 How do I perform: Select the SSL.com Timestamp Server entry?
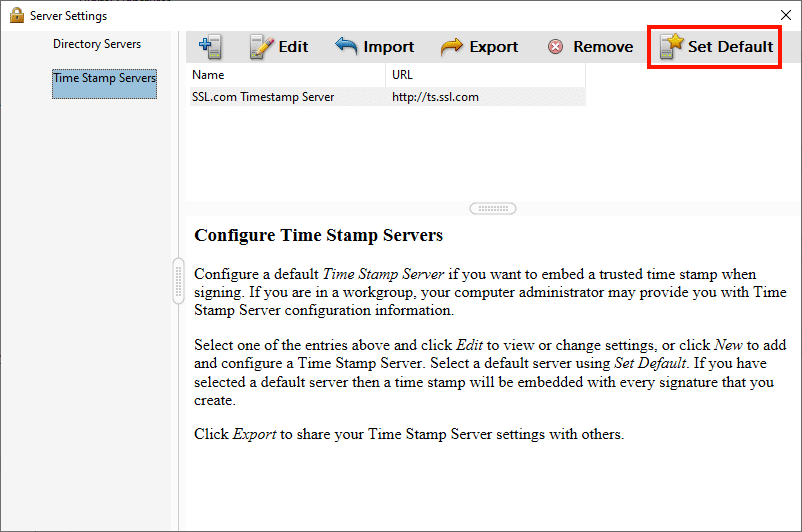263,97
